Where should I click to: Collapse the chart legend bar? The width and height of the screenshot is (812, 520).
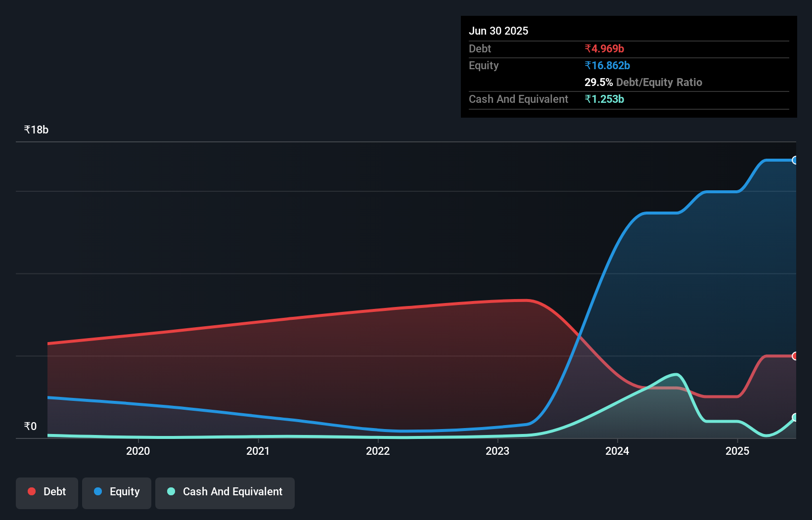(x=155, y=493)
